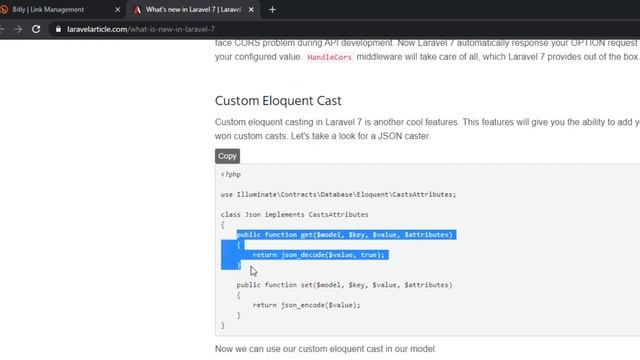The height and width of the screenshot is (360, 640).
Task: Click the '<?php' line in code block
Action: 231,174
